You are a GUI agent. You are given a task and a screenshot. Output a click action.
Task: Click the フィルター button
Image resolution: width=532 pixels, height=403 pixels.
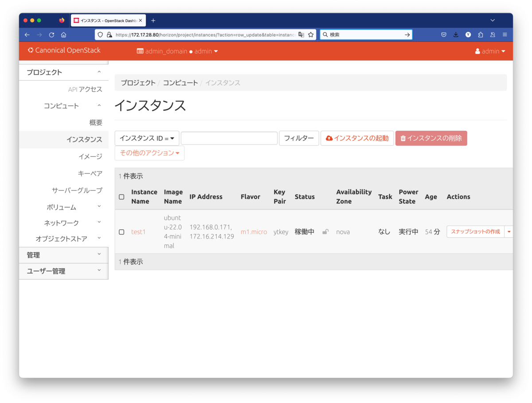click(299, 138)
